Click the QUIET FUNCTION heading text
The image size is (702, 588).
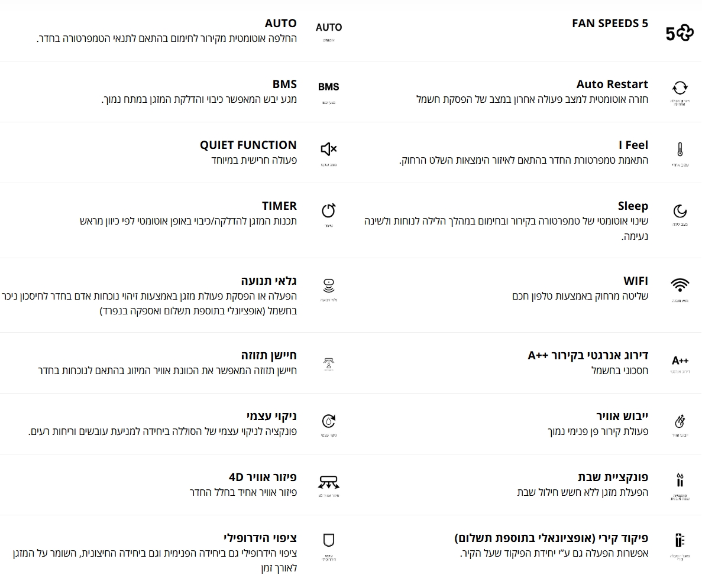click(248, 145)
